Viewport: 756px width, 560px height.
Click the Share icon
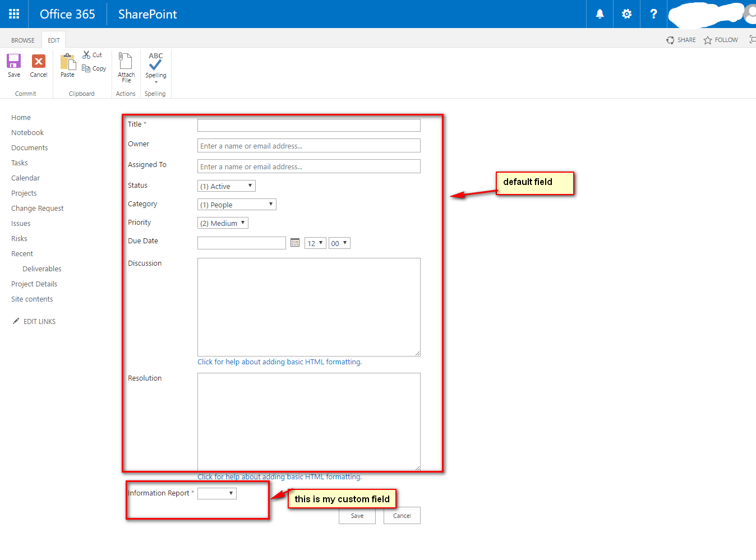pyautogui.click(x=670, y=40)
